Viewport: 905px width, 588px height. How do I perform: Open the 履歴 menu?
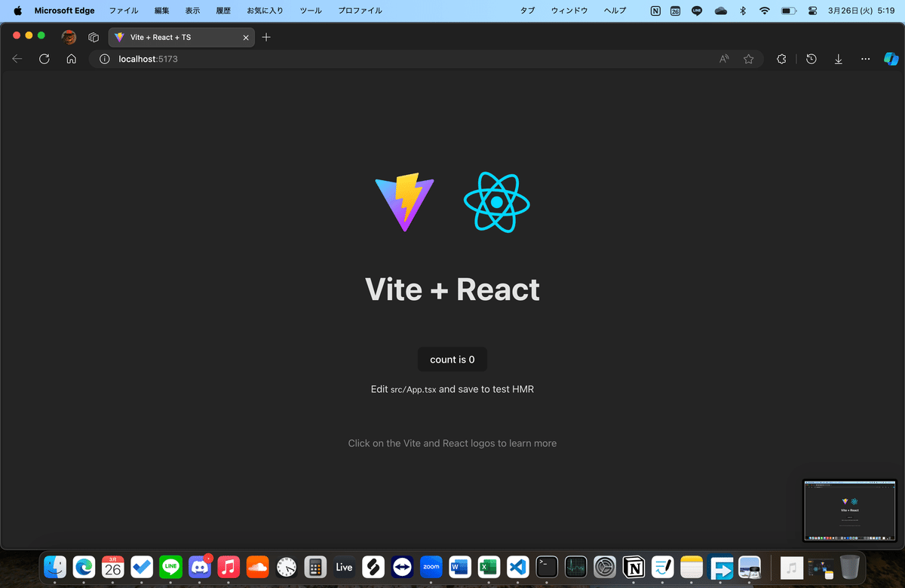224,11
